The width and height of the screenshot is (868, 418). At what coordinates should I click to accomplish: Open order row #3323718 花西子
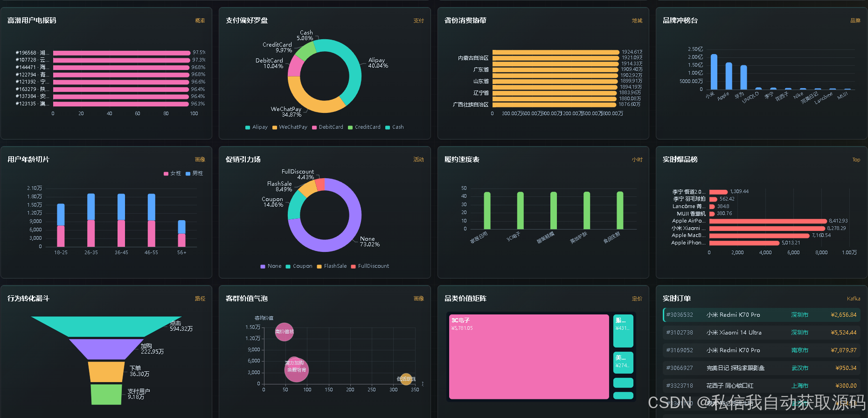click(x=761, y=386)
